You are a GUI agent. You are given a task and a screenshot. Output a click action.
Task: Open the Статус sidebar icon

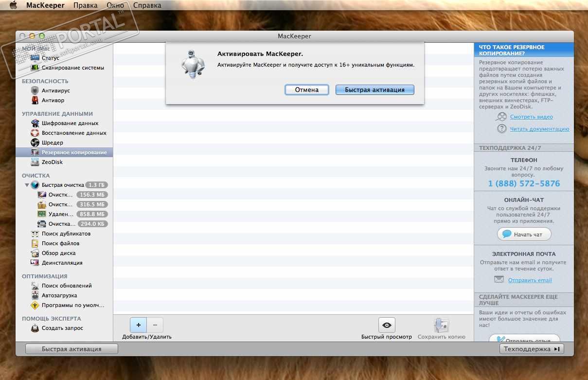pos(35,58)
